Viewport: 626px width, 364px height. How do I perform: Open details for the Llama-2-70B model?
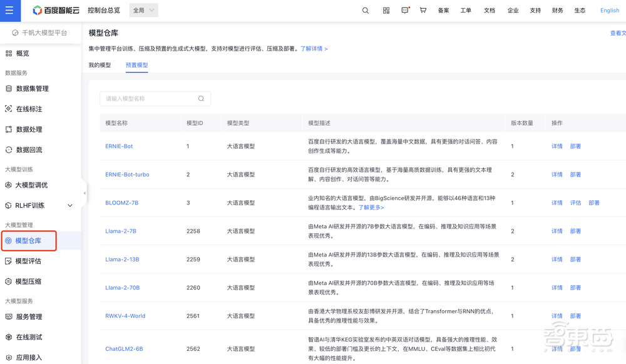coord(557,288)
